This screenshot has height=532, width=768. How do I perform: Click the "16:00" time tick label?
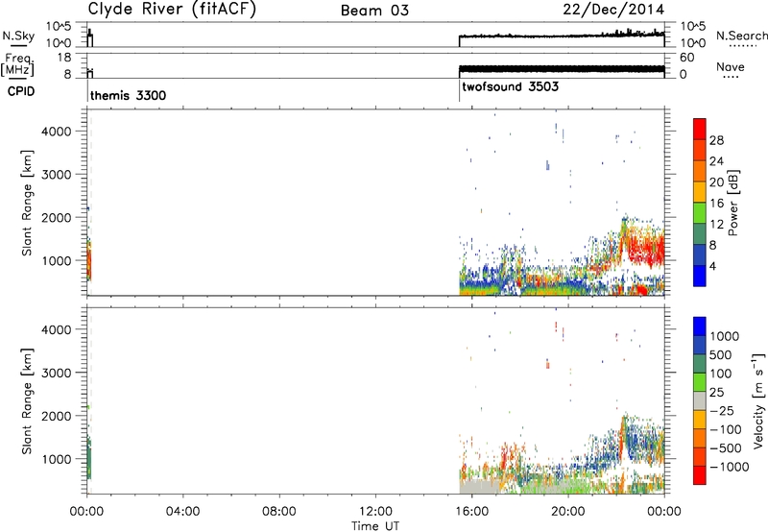pyautogui.click(x=471, y=512)
